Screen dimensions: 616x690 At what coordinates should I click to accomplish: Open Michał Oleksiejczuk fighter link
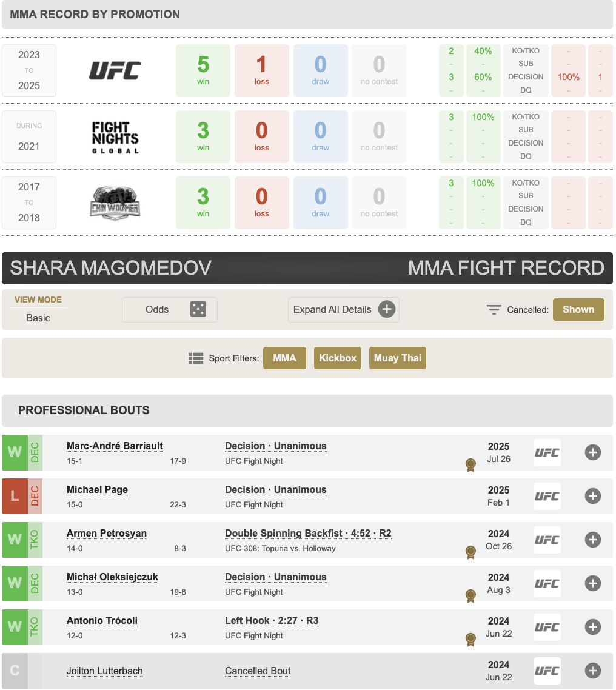112,577
